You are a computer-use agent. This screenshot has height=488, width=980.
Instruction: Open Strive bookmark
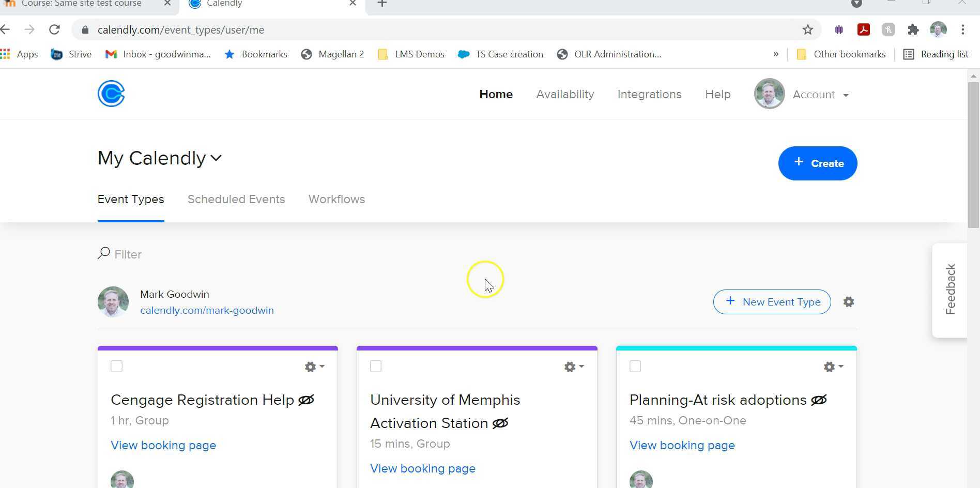point(71,54)
